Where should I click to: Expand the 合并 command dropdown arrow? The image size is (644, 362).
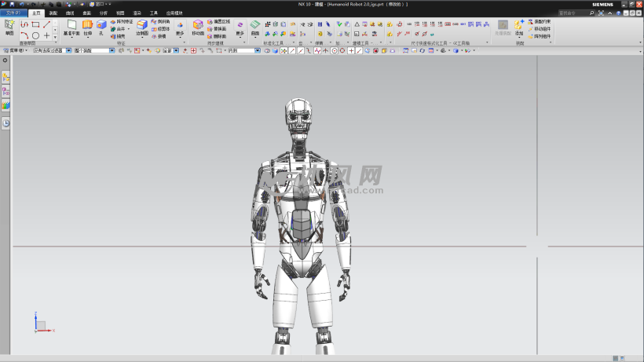tap(129, 29)
